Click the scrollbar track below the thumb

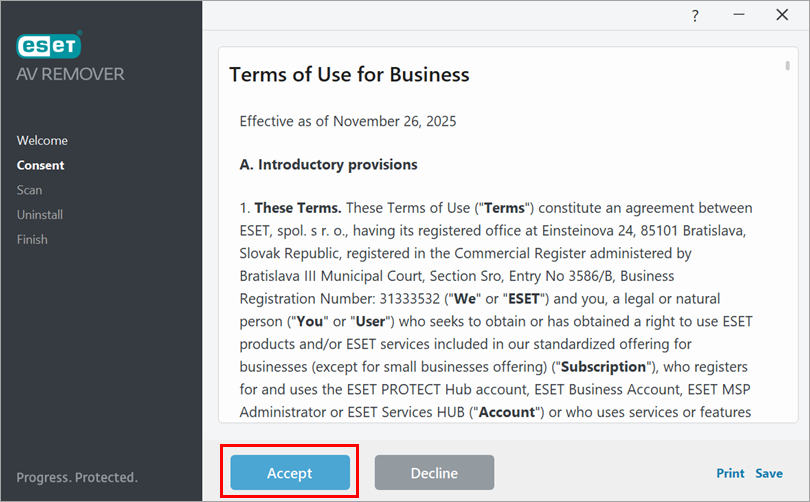point(788,250)
